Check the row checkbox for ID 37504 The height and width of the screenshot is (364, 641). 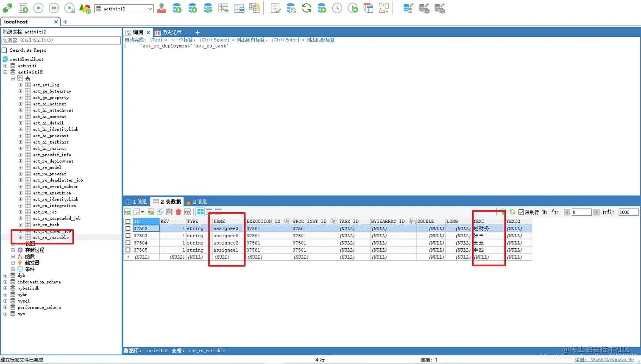tap(128, 243)
